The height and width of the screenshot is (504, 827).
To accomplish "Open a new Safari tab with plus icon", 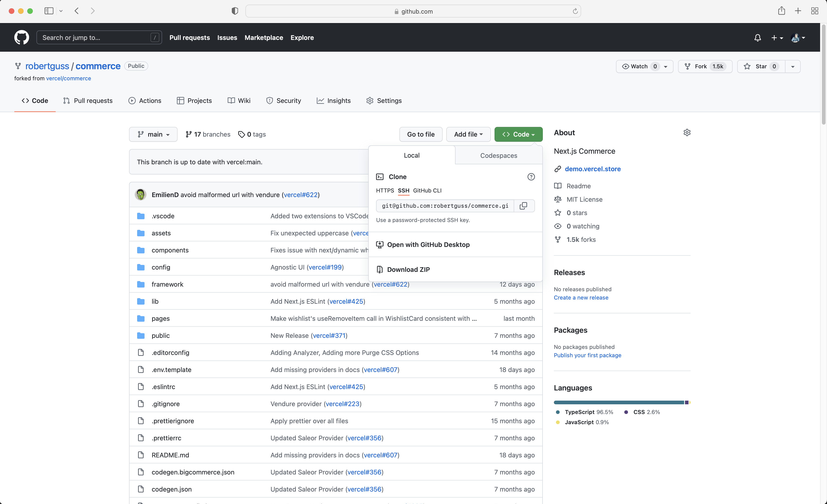I will click(x=798, y=11).
